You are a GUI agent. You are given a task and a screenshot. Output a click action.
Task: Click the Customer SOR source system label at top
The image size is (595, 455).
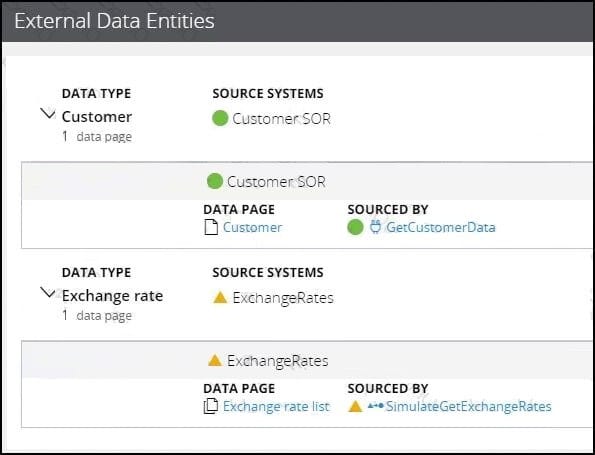pos(281,119)
